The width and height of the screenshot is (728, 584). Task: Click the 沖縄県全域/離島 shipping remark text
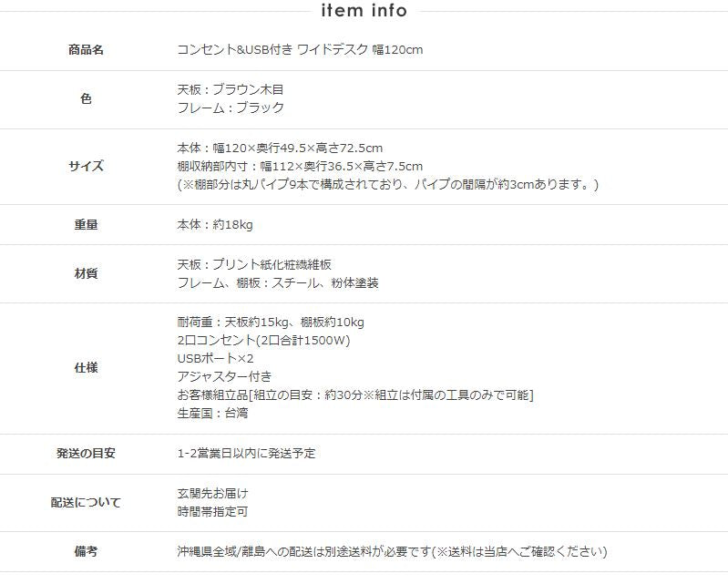coord(392,552)
